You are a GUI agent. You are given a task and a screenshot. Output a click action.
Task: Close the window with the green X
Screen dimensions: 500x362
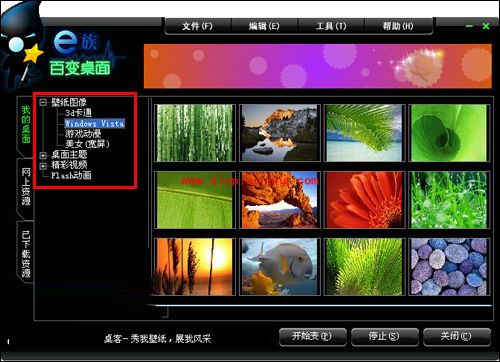pos(486,26)
